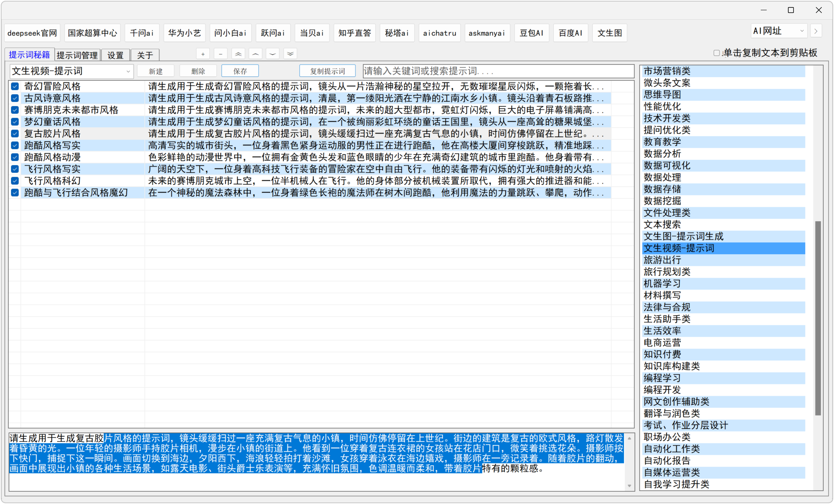Click the move-to-bottom double chevron icon

[290, 54]
